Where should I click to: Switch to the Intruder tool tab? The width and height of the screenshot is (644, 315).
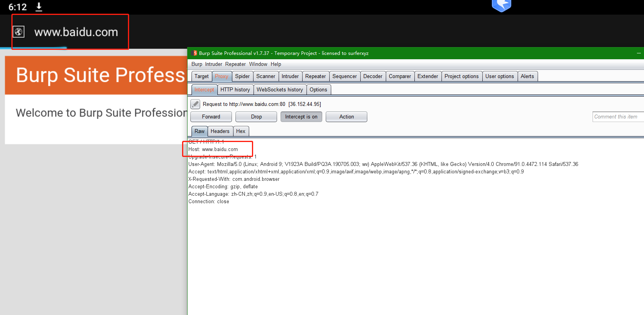click(290, 76)
